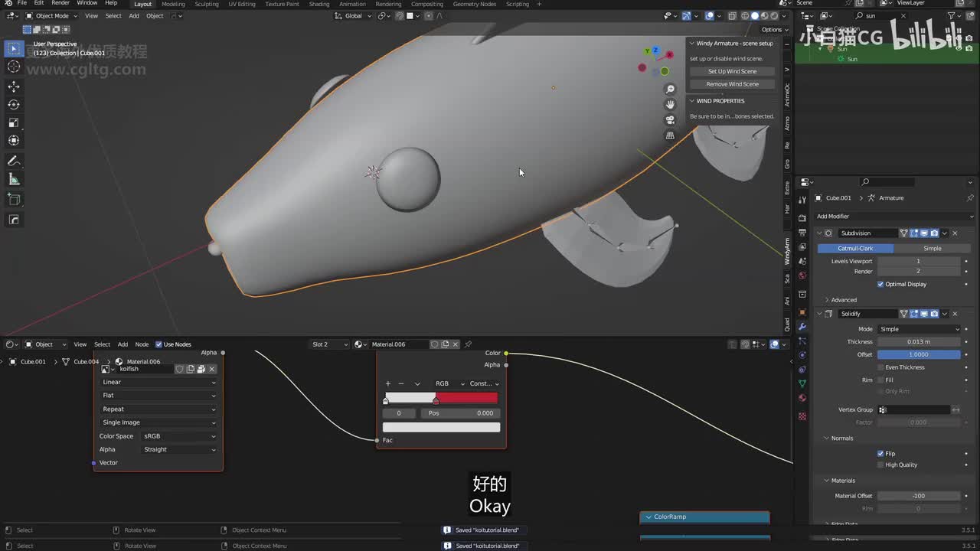Enable High Quality normals checkbox

coord(880,465)
